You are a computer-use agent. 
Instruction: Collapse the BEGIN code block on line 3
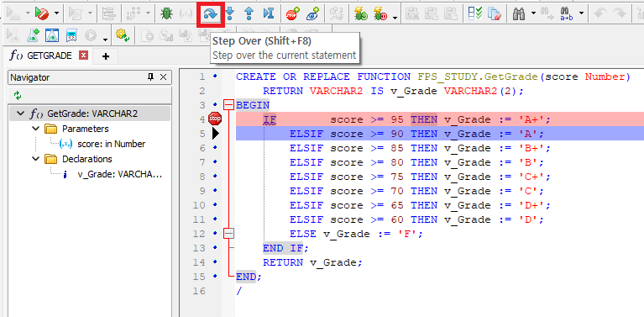pos(228,105)
